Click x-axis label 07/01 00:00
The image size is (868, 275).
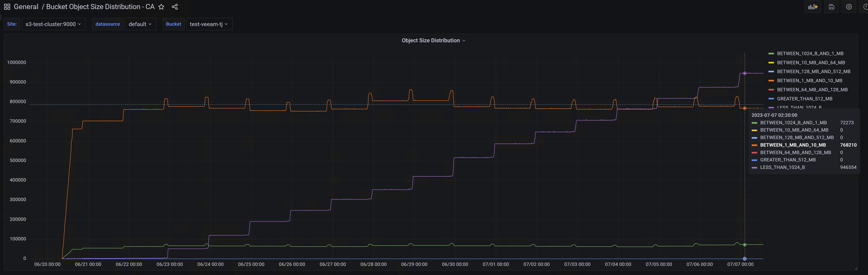(496, 264)
